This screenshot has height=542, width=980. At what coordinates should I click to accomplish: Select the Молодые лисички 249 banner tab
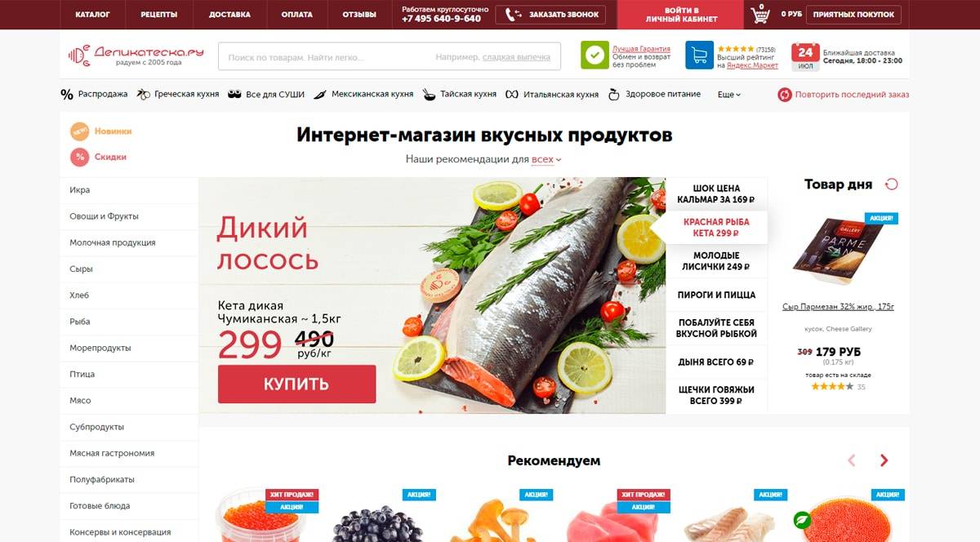(716, 261)
